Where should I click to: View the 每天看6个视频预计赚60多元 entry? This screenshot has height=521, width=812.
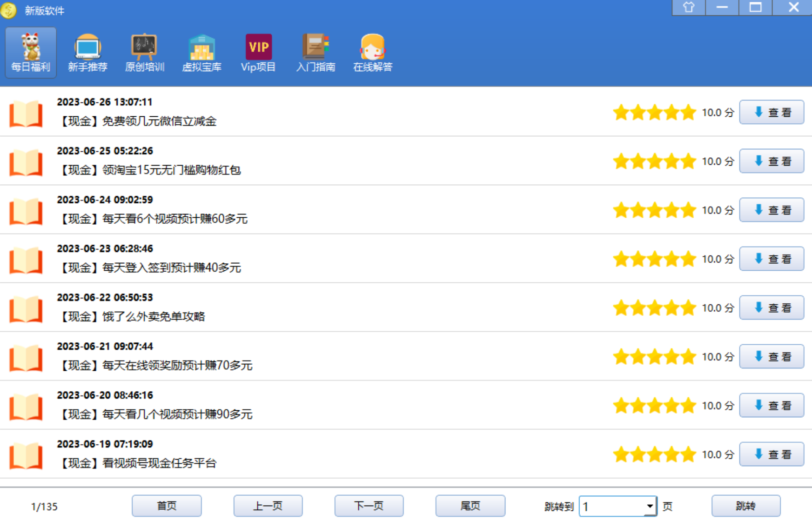coord(772,210)
